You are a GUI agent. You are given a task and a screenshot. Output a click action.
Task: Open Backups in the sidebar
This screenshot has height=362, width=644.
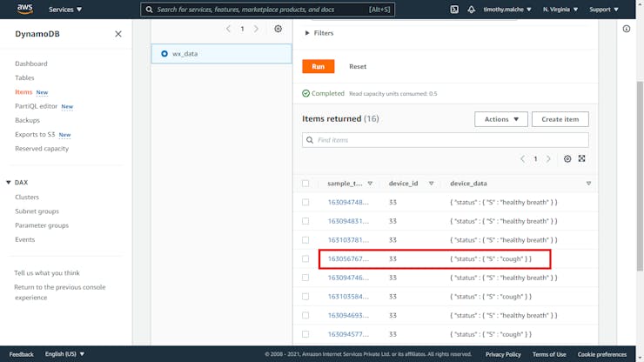[x=28, y=120]
